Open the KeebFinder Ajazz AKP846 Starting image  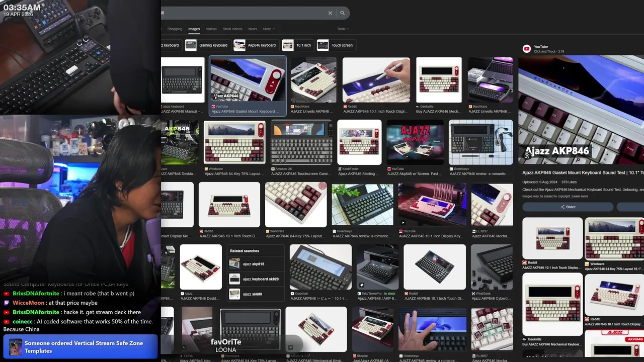(359, 142)
